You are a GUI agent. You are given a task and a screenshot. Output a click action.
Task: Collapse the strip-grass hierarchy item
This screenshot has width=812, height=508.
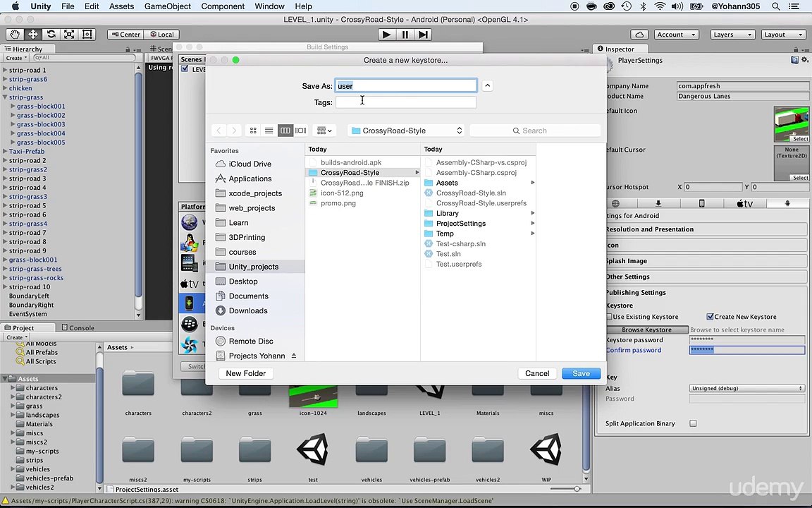tap(5, 97)
